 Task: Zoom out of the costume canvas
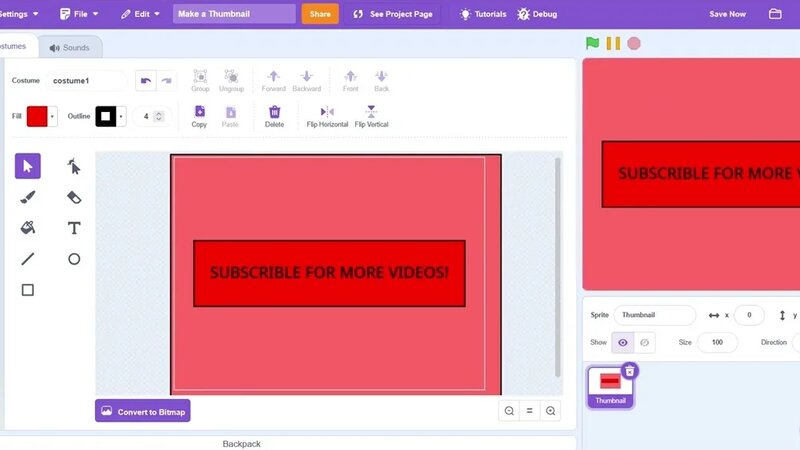[509, 411]
